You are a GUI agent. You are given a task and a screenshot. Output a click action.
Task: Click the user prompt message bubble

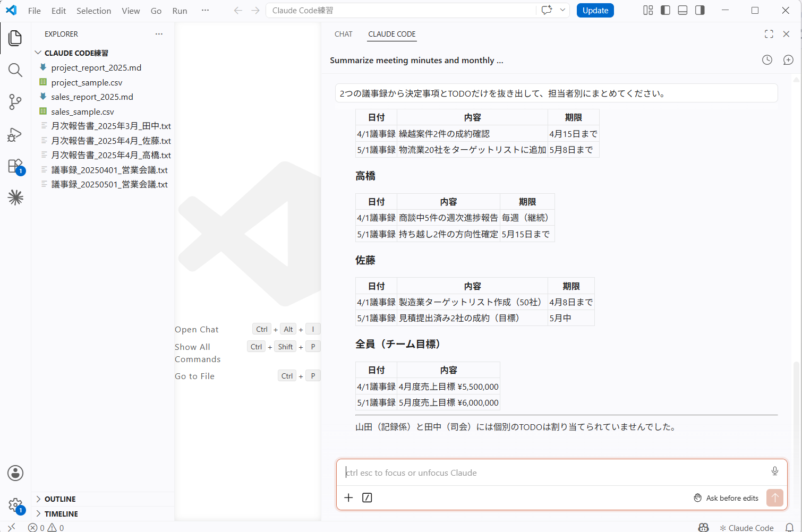coord(557,93)
